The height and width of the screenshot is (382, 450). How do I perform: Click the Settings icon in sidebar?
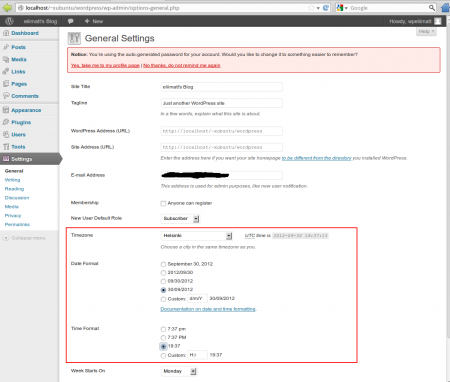coord(6,159)
